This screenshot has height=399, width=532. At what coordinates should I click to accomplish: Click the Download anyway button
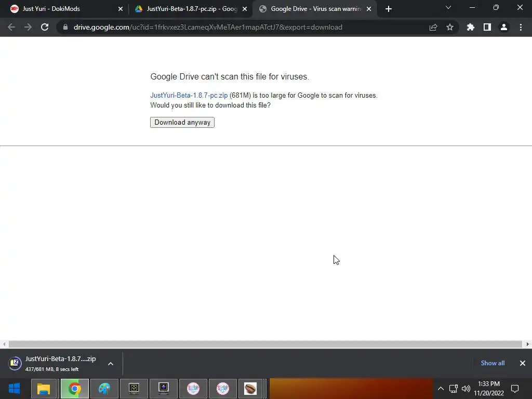point(182,123)
